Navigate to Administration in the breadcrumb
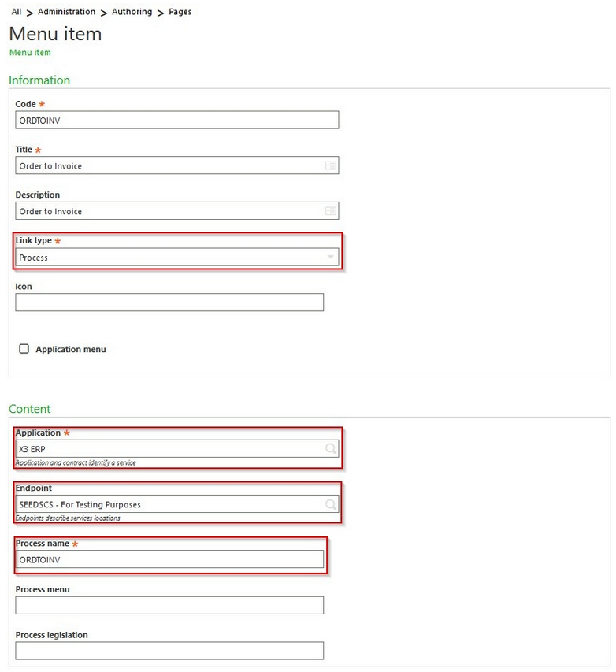The height and width of the screenshot is (672, 616). tap(66, 11)
